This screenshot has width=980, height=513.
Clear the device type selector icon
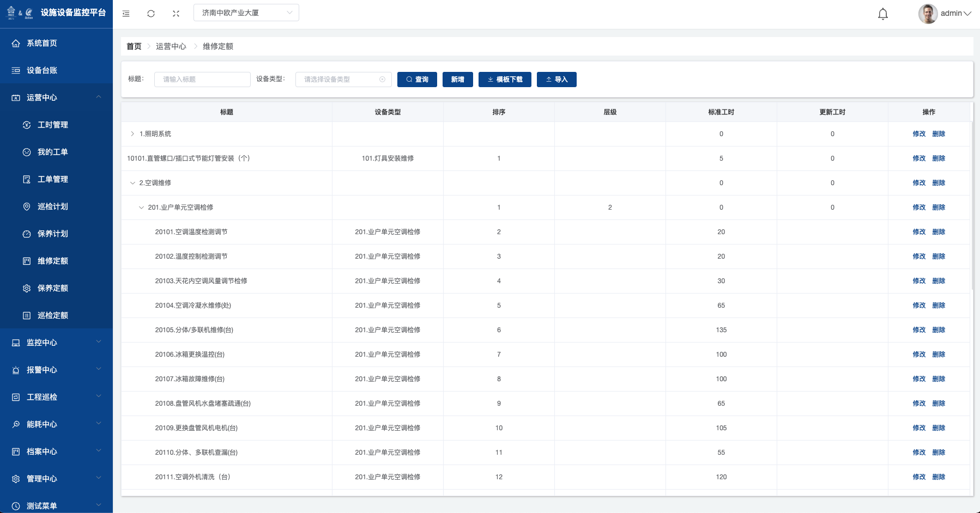(x=382, y=80)
